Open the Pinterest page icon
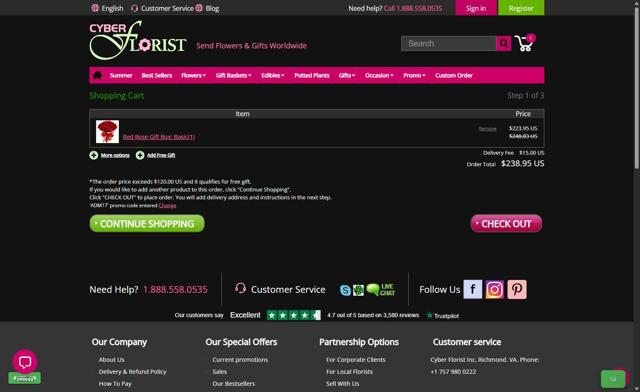 [517, 290]
